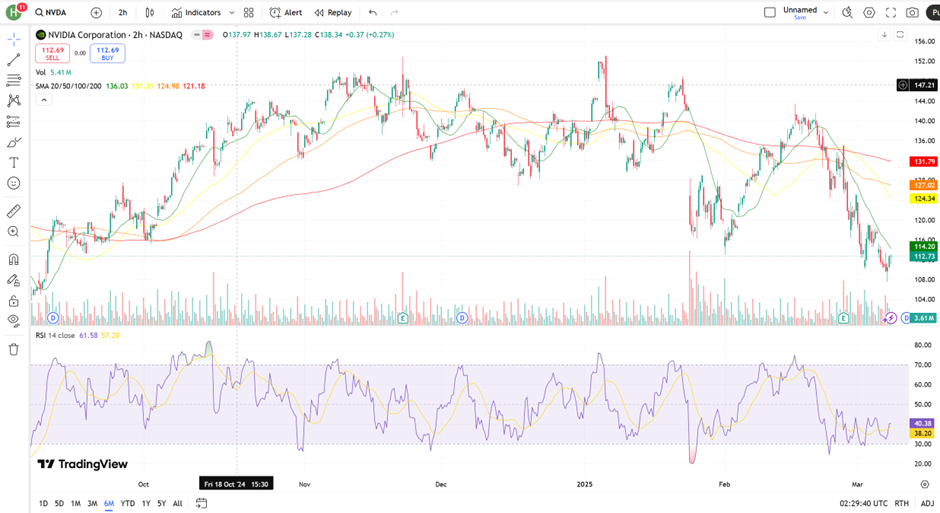The height and width of the screenshot is (513, 940).
Task: Create a new Alert
Action: coord(286,13)
